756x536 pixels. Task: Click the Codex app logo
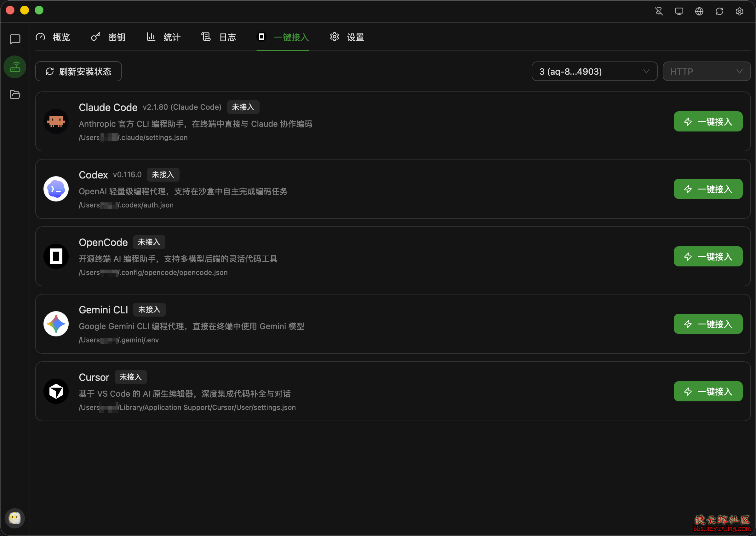coord(56,189)
